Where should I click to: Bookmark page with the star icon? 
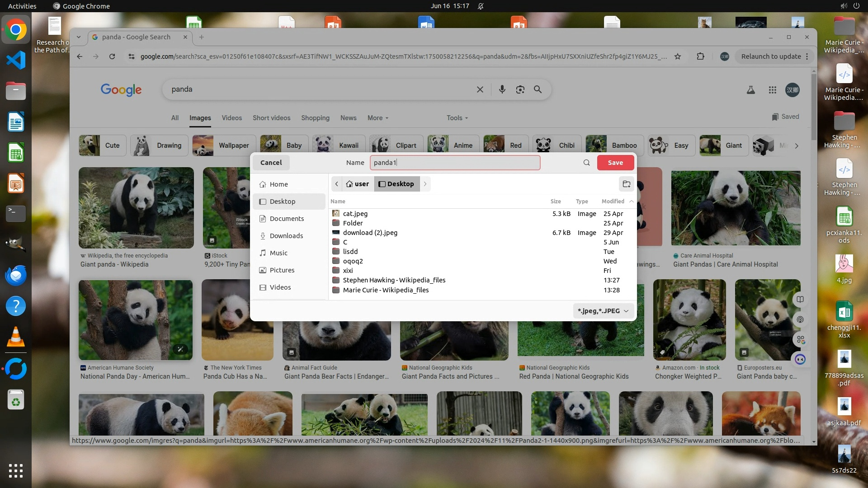[x=677, y=56]
